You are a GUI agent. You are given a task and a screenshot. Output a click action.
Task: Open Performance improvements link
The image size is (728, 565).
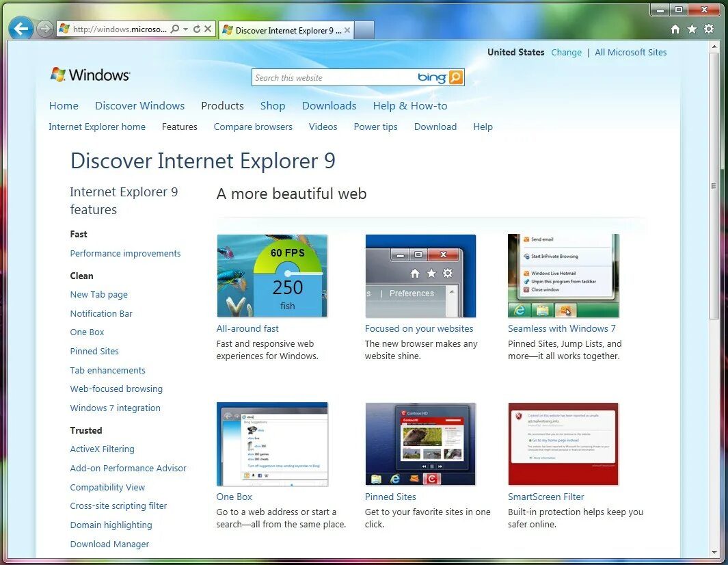125,253
